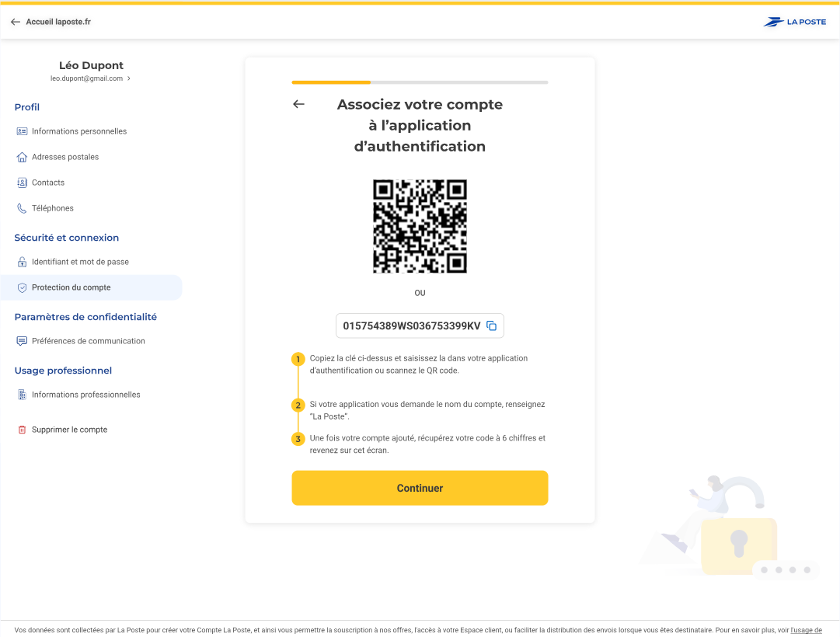Screen dimensions: 840x637
Task: Select Supprimer le compte
Action: pos(69,430)
